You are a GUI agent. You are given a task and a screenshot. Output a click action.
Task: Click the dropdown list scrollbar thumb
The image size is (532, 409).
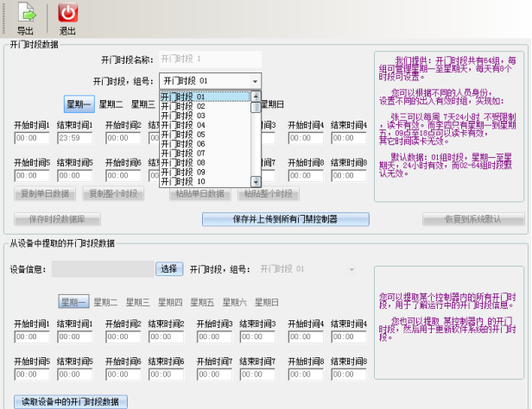(256, 107)
